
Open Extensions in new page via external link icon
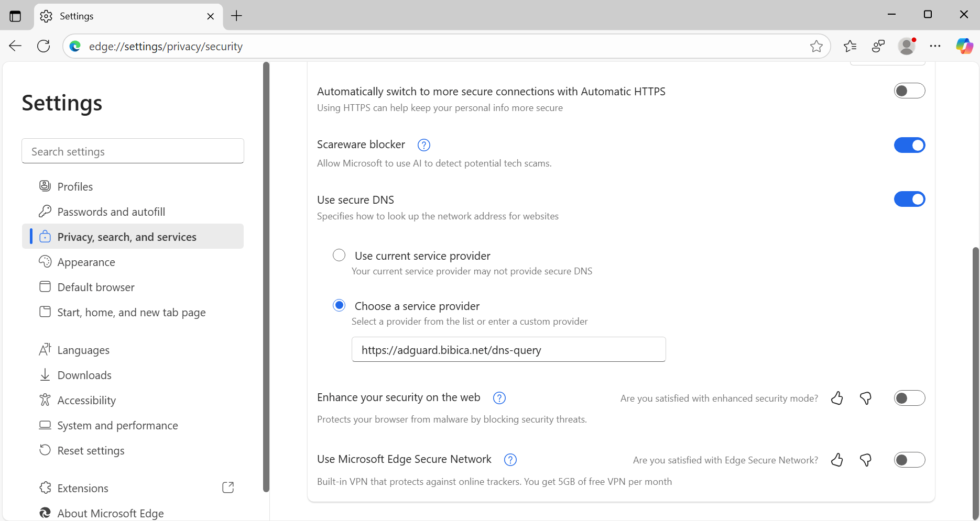228,487
